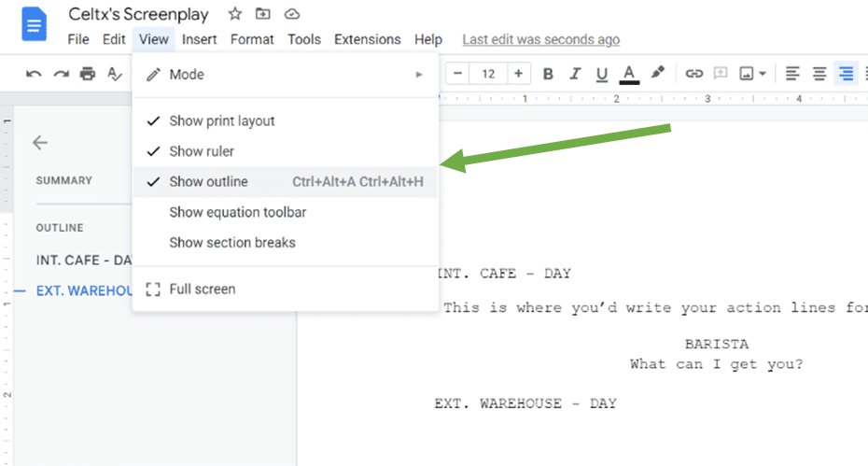Star the Celtx's Screenplay document
The width and height of the screenshot is (868, 466).
click(235, 14)
